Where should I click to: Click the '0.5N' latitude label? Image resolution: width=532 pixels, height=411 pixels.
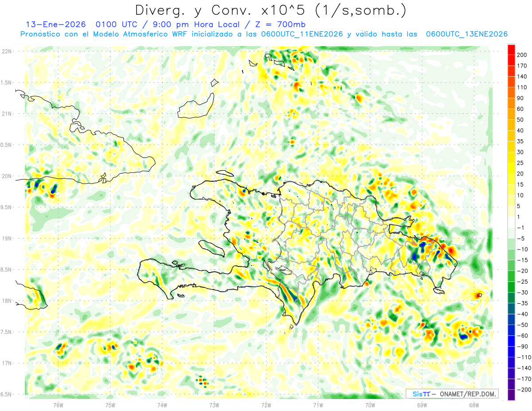pos(6,145)
